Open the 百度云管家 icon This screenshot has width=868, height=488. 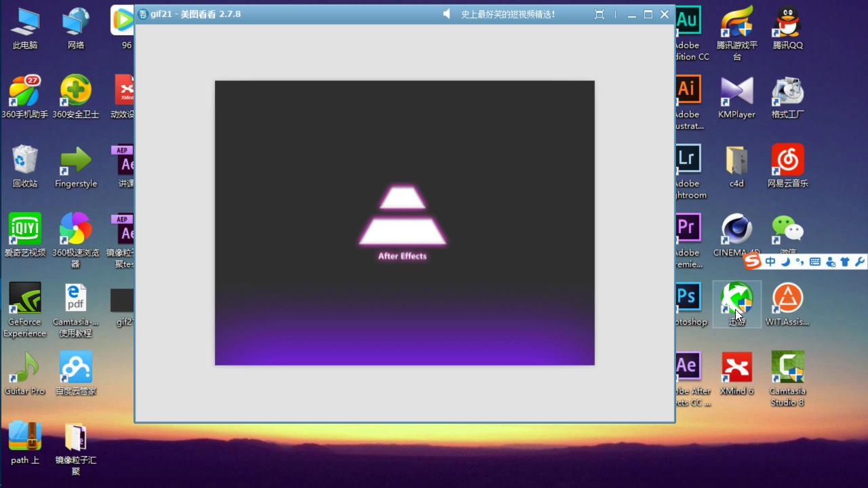click(76, 373)
